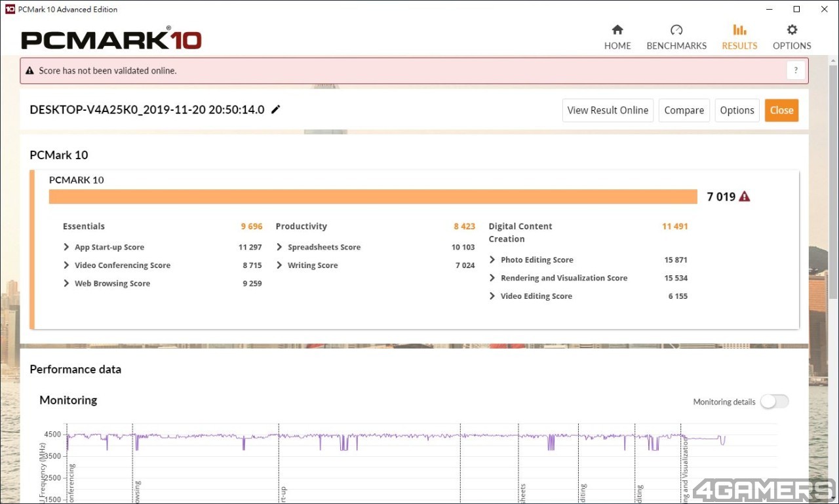The width and height of the screenshot is (839, 504).
Task: Click Web Browsing value 9 259
Action: 252,284
